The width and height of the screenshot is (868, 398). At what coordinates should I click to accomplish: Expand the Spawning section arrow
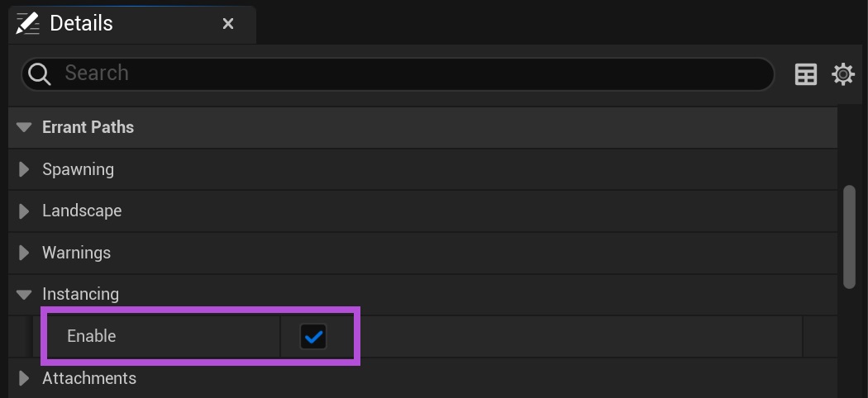coord(24,169)
